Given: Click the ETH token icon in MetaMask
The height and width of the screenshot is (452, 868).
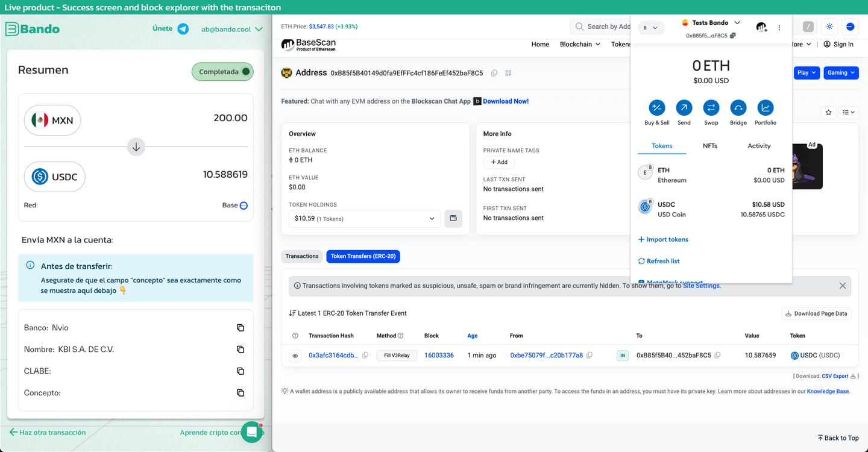Looking at the screenshot, I should (x=645, y=172).
